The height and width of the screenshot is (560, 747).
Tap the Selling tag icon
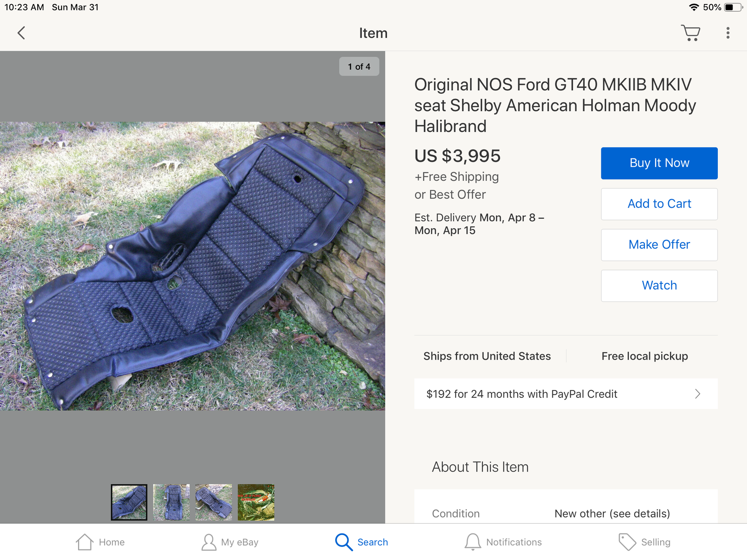pyautogui.click(x=627, y=542)
